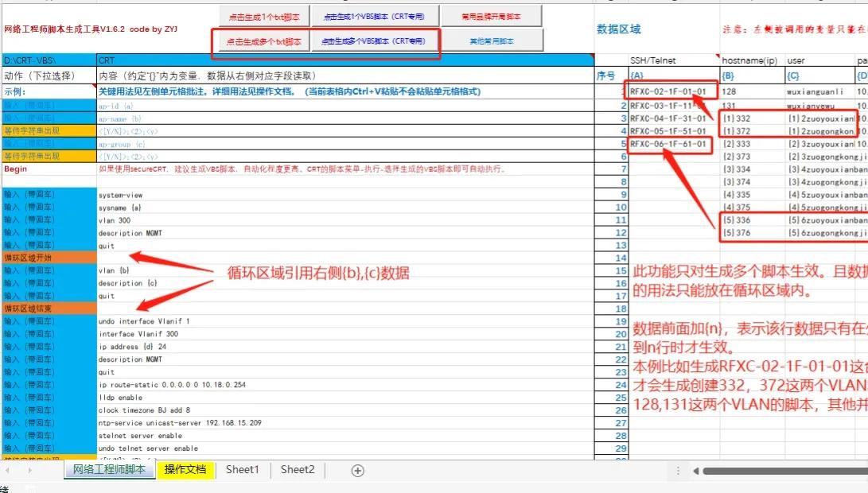Add a new worksheet with the plus icon
Screen dimensions: 868x493
pos(356,470)
